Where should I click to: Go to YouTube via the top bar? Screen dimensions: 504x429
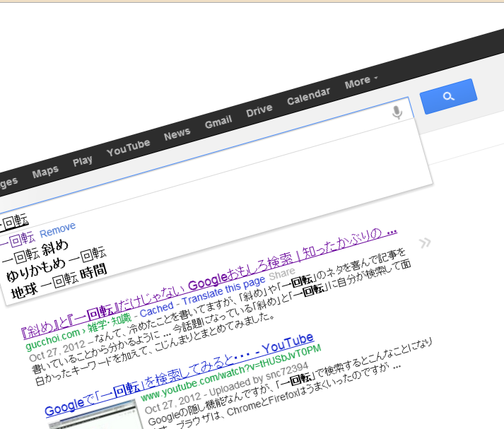coord(128,147)
